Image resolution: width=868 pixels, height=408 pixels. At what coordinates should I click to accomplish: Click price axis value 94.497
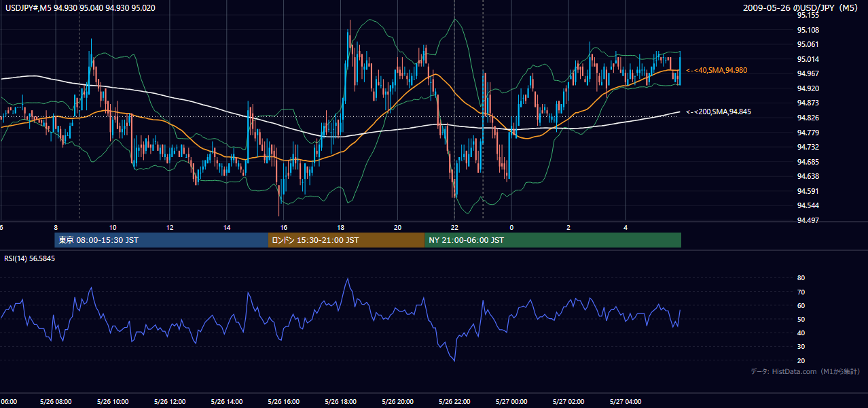click(808, 220)
